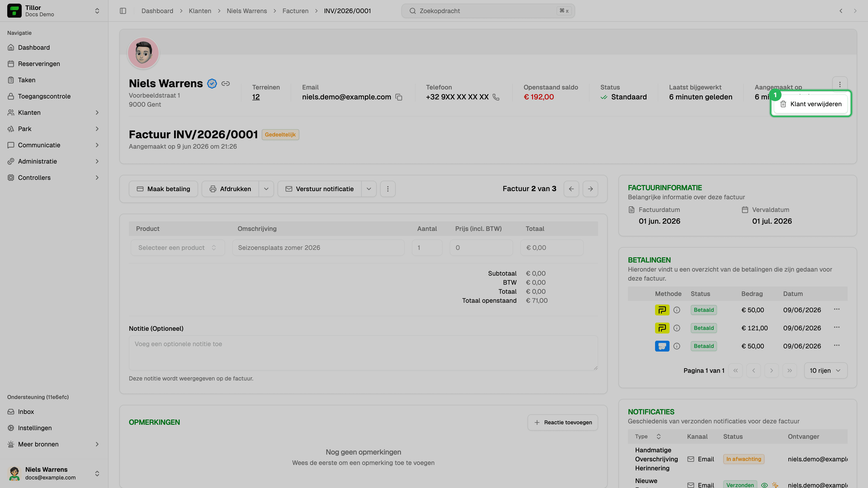Sort notifications by Type column

point(648,436)
